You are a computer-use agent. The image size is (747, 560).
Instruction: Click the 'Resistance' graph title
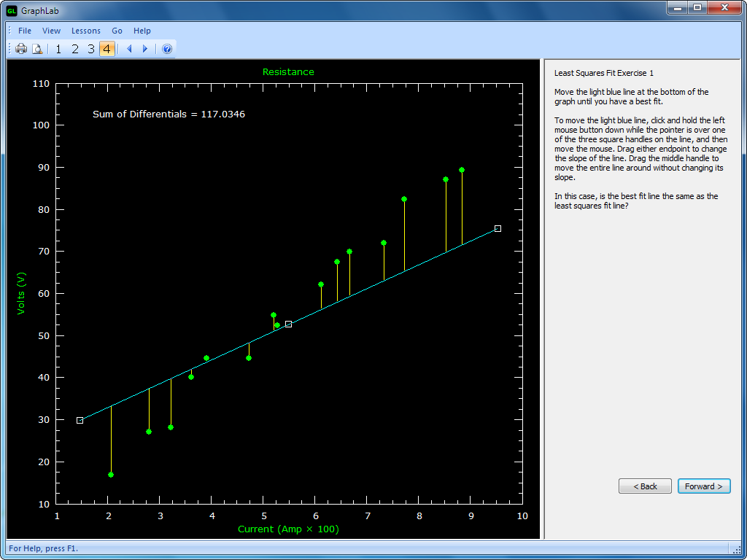tap(288, 72)
